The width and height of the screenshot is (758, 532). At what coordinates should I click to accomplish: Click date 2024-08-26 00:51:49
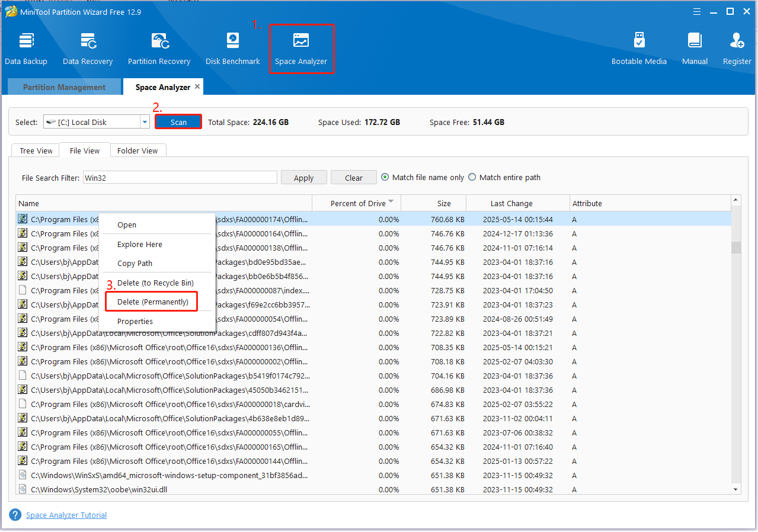coord(517,319)
